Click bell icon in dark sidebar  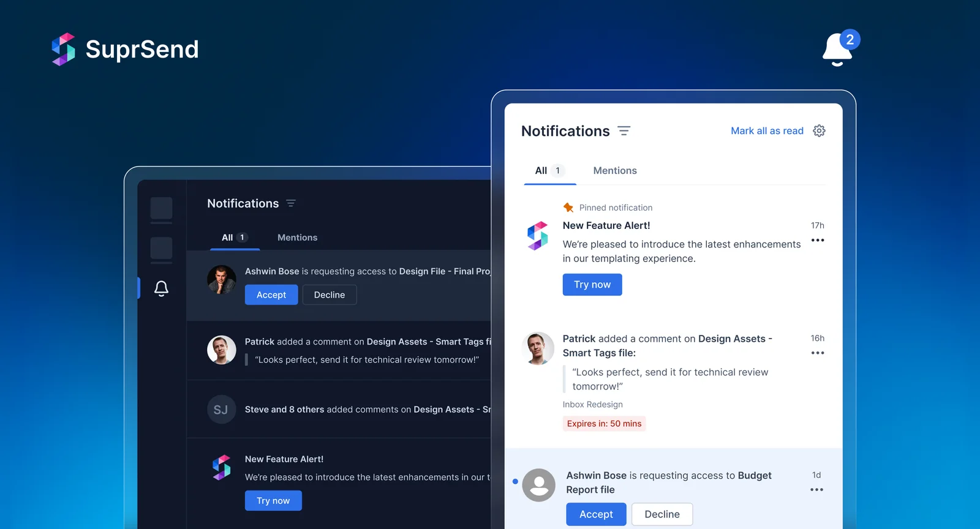tap(161, 288)
